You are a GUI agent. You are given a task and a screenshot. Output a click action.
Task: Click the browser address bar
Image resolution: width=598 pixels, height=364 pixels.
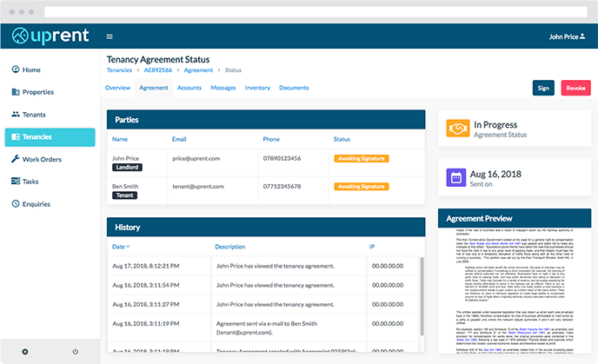pyautogui.click(x=316, y=12)
